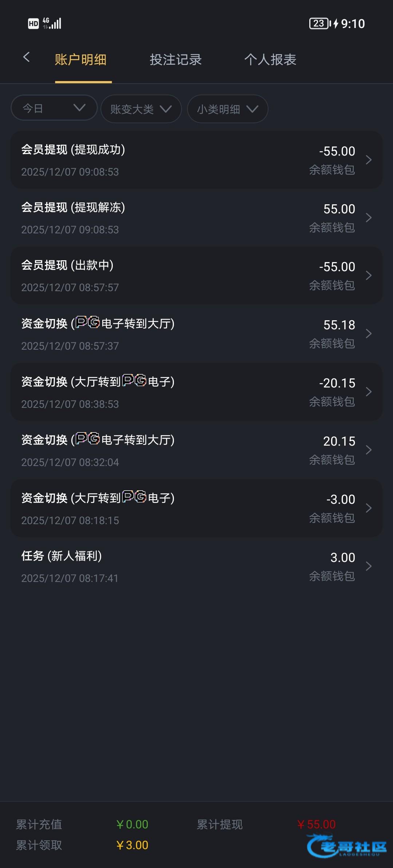Open 会员提现 (提现成功) transaction details
Screen dimensions: 393x868
[146, 160]
